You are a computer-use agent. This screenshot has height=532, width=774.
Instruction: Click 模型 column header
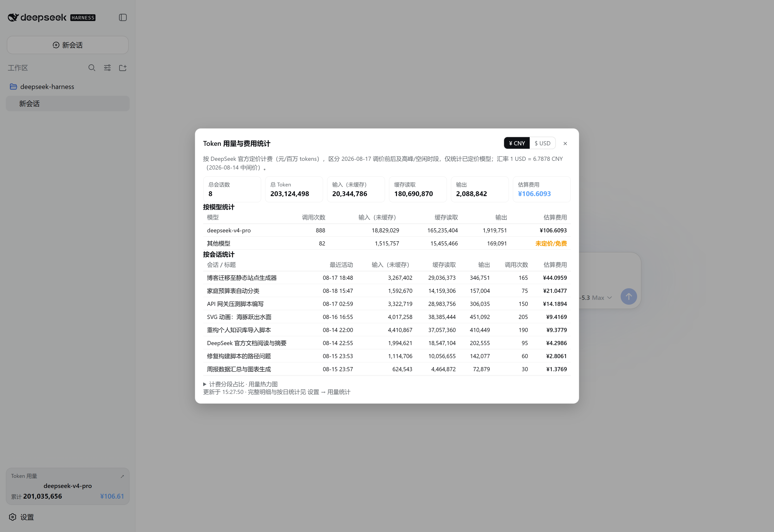coord(213,217)
